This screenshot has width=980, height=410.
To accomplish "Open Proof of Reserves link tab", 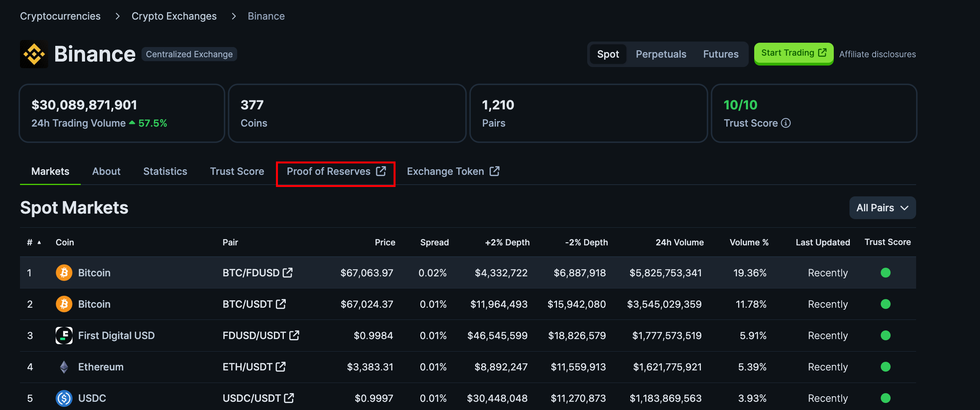I will [336, 171].
